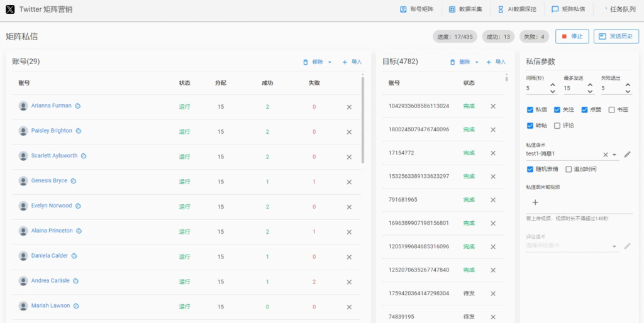The image size is (644, 323).
Task: Uncheck 随机表情 checkbox
Action: coord(530,169)
